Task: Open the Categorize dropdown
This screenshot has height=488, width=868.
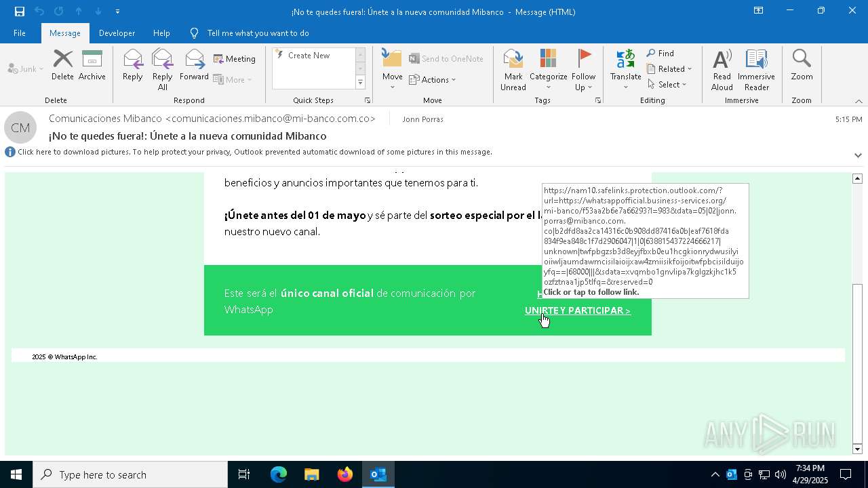Action: click(x=548, y=69)
